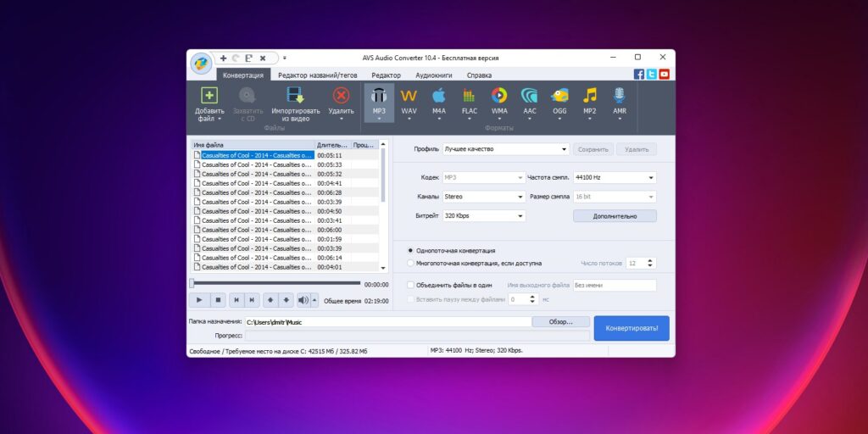This screenshot has width=868, height=434.
Task: Jump to previous track button
Action: point(236,300)
